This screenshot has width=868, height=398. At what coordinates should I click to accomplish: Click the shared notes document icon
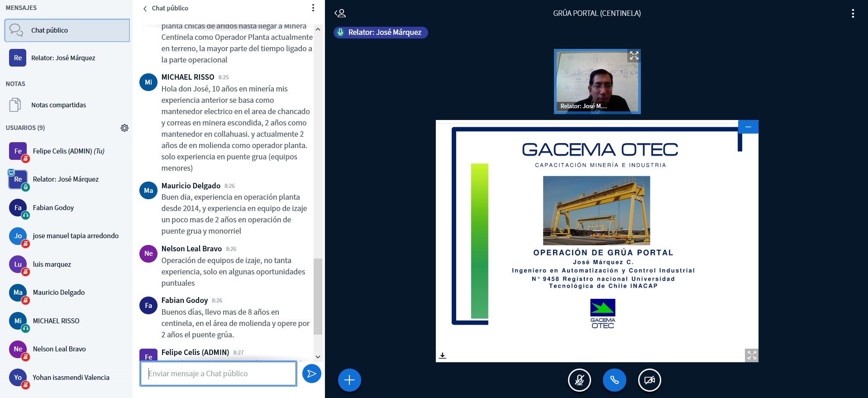[x=15, y=105]
